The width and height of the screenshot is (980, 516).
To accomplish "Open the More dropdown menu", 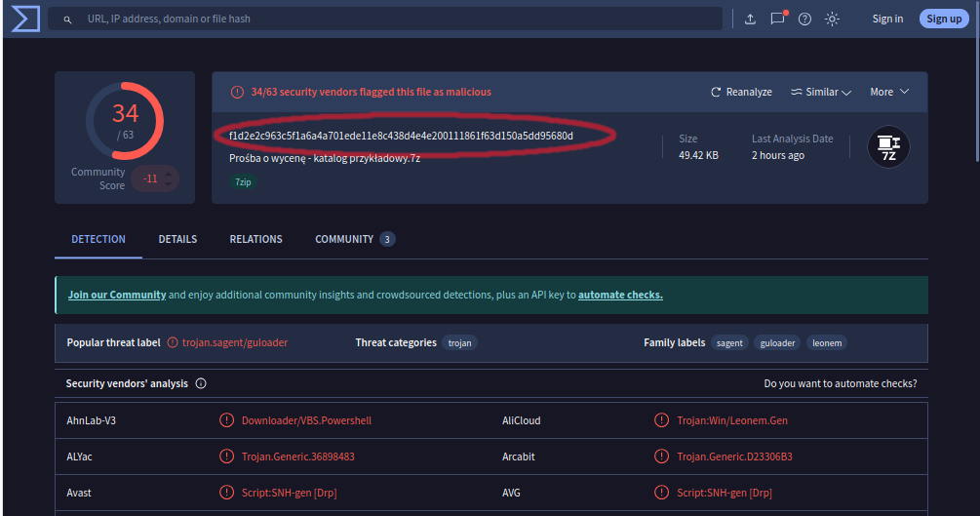I will 889,92.
